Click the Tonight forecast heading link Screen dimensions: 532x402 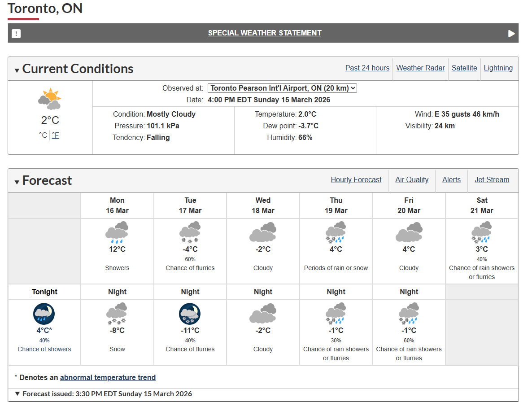click(x=44, y=292)
